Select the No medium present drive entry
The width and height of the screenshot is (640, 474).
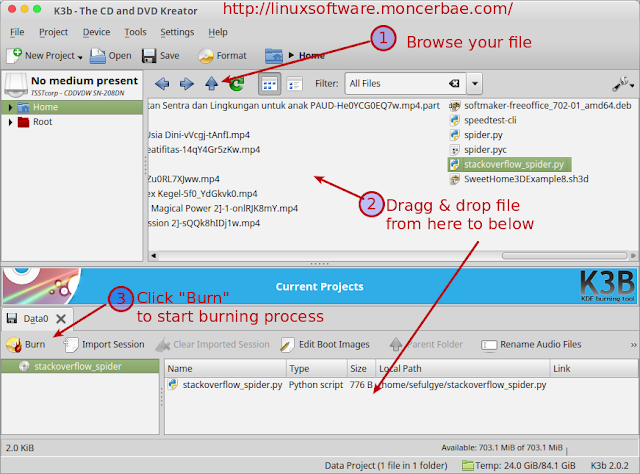point(72,86)
